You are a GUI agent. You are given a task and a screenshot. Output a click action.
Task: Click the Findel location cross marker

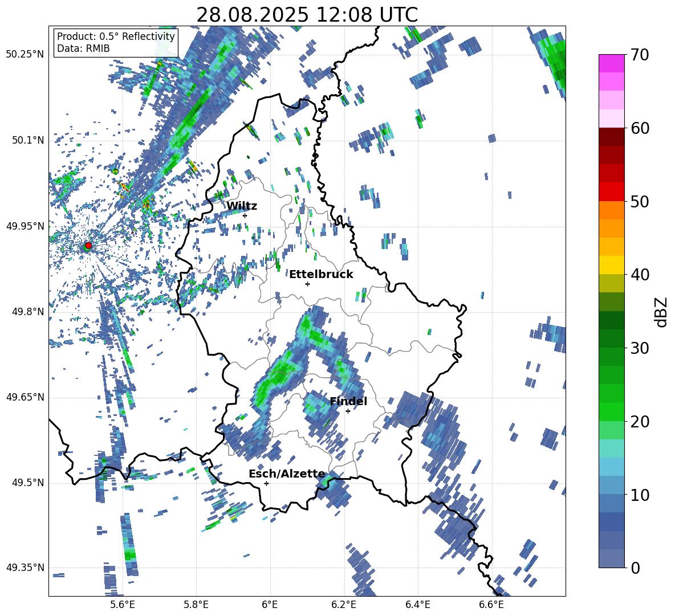tap(348, 411)
